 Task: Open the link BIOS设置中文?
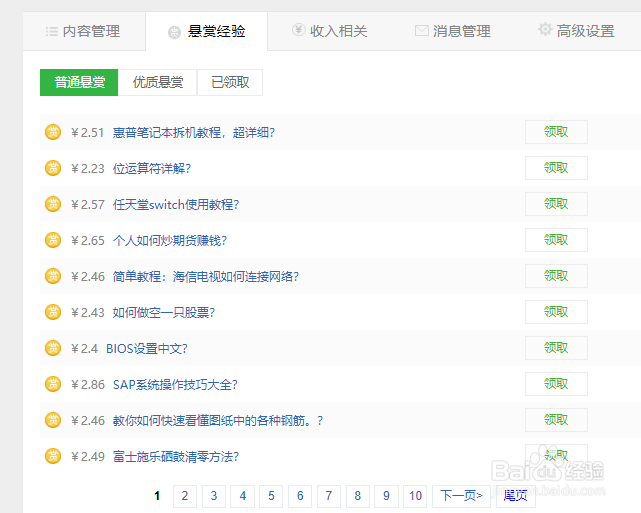[147, 348]
